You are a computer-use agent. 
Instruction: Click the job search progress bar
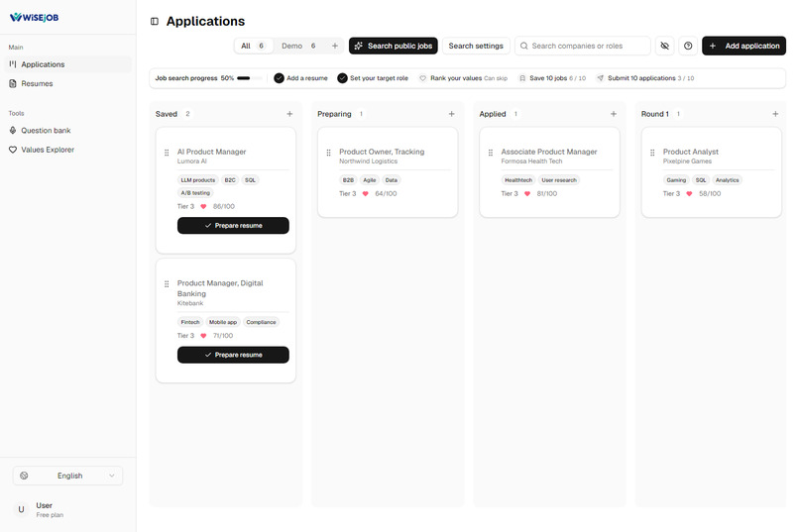click(x=249, y=78)
